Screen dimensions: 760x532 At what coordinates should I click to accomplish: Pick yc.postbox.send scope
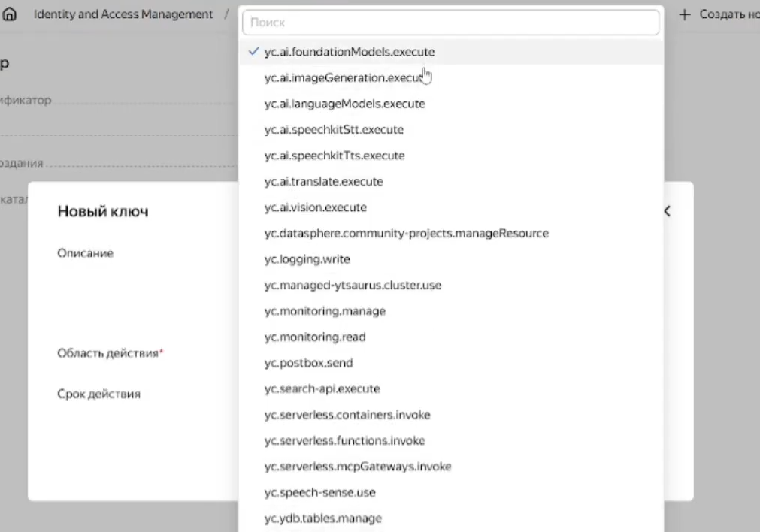coord(308,363)
